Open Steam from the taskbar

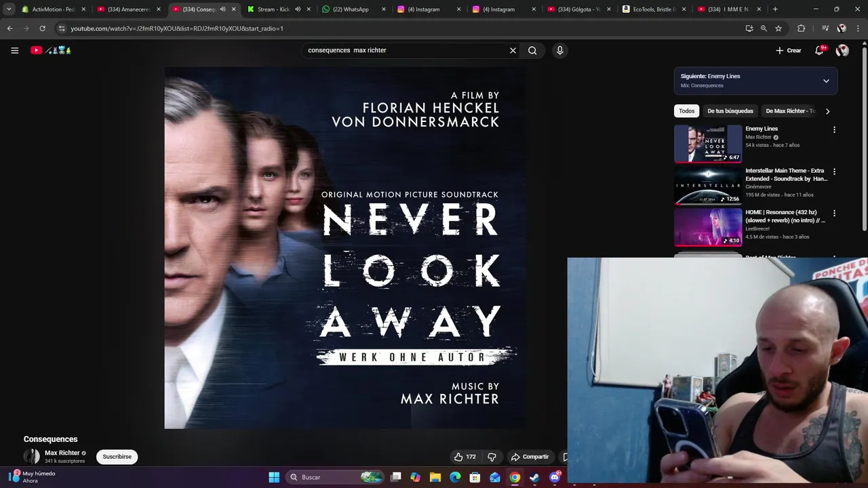coord(534,477)
